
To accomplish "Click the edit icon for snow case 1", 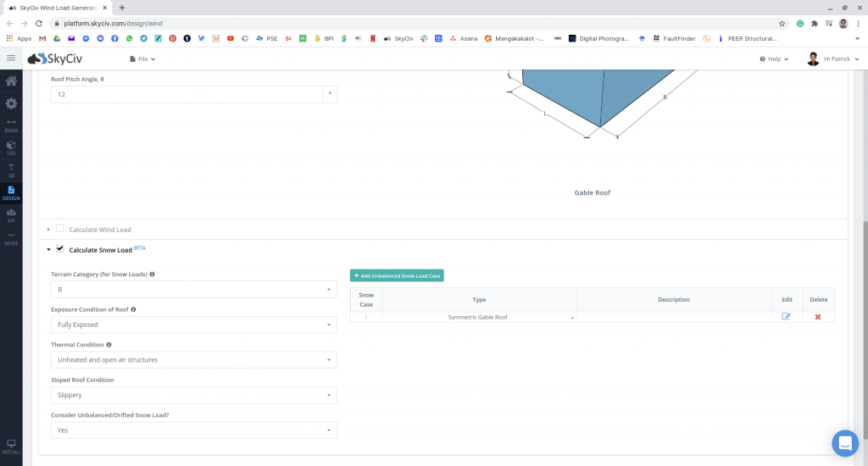I will coord(786,317).
